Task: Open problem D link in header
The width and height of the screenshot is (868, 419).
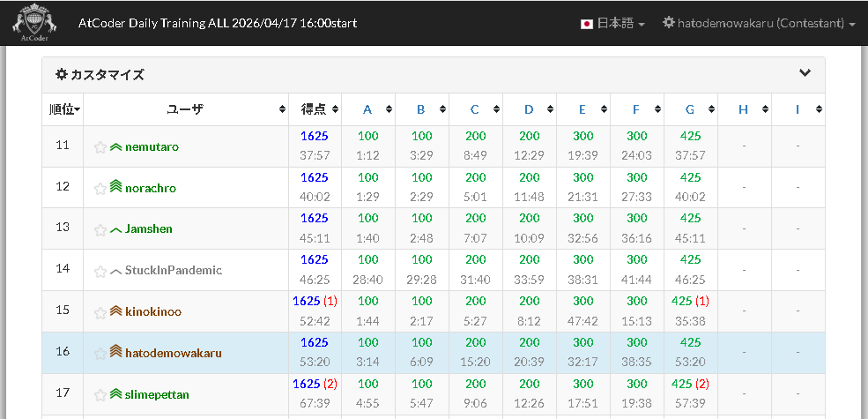Action: click(x=529, y=109)
